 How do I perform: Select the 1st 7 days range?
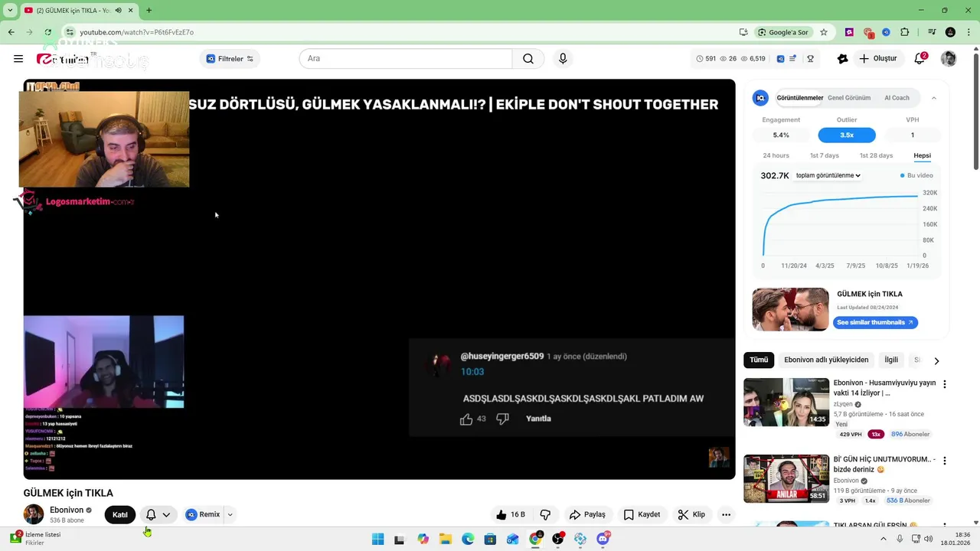click(825, 155)
